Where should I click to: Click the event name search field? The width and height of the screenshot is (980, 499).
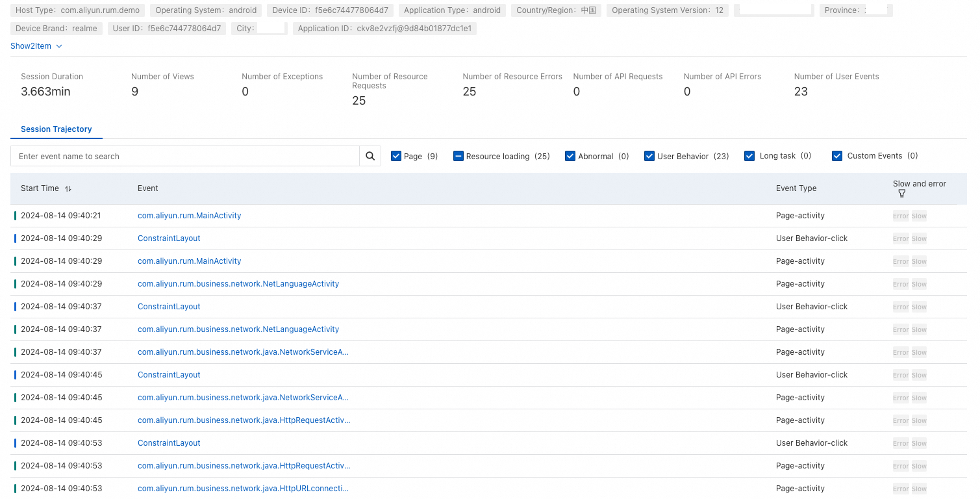point(185,156)
